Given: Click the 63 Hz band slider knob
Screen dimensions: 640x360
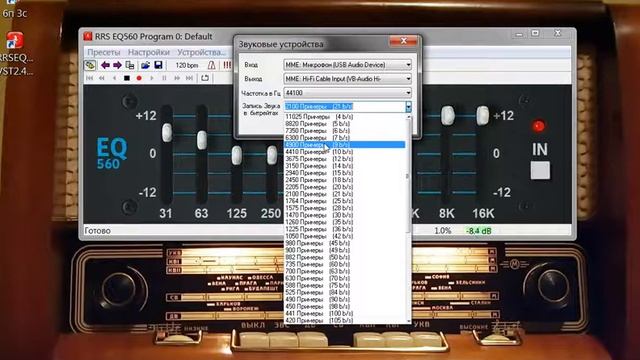Looking at the screenshot, I should (x=202, y=140).
